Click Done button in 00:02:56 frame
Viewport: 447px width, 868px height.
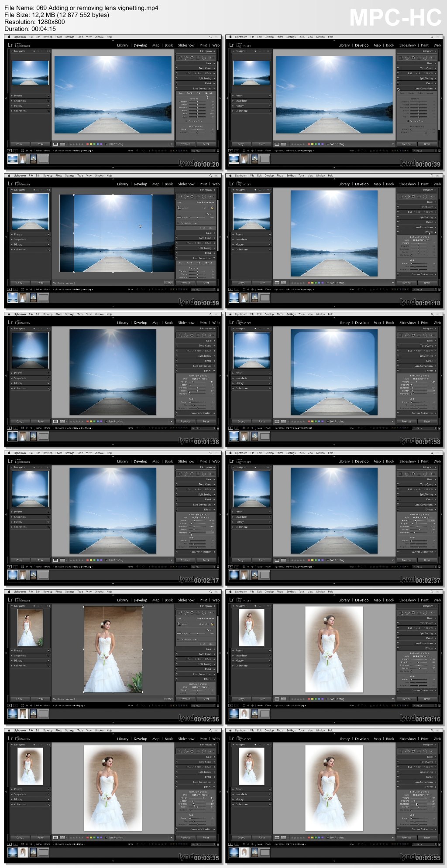[168, 699]
